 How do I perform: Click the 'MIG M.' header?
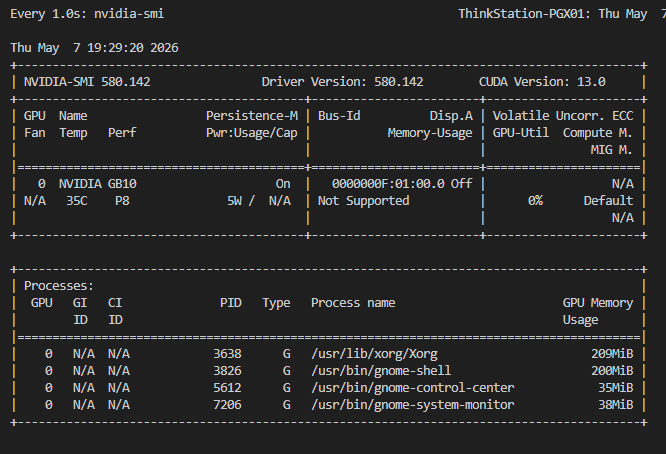point(612,149)
